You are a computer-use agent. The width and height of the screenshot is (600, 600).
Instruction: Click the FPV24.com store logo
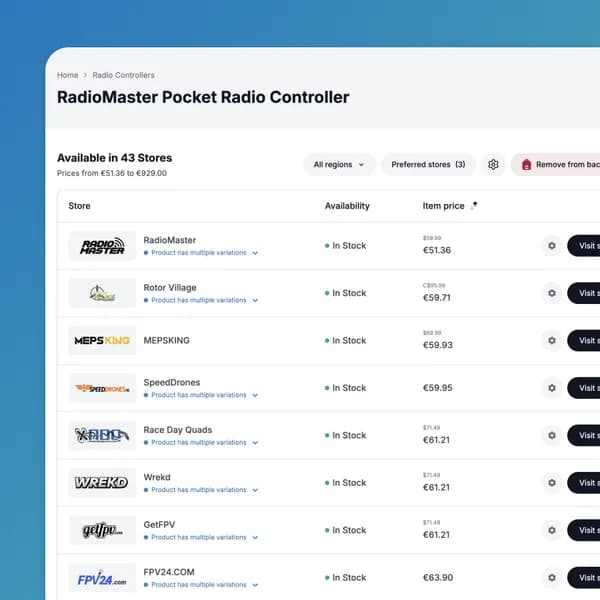point(102,578)
